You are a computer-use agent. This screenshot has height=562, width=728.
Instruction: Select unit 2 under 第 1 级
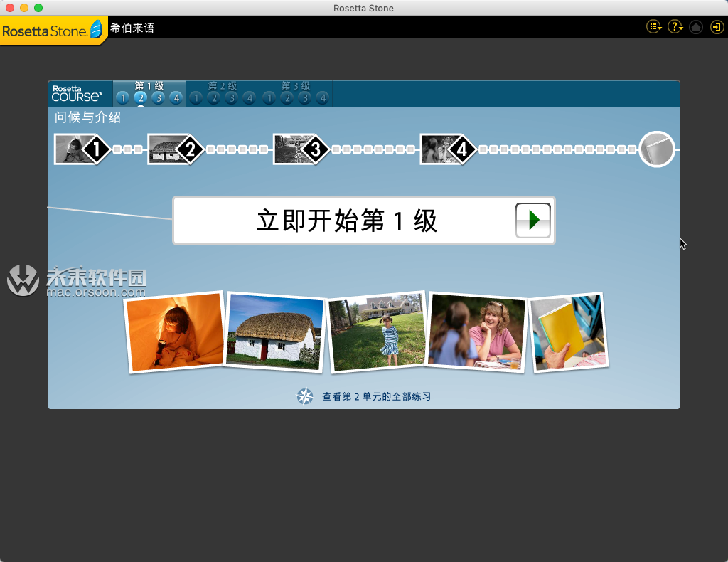pyautogui.click(x=140, y=98)
